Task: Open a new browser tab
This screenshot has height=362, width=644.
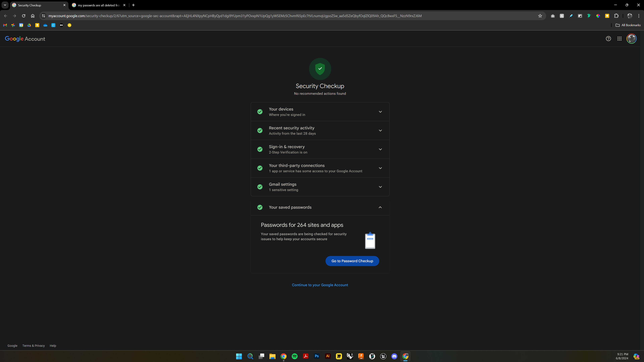Action: click(133, 5)
